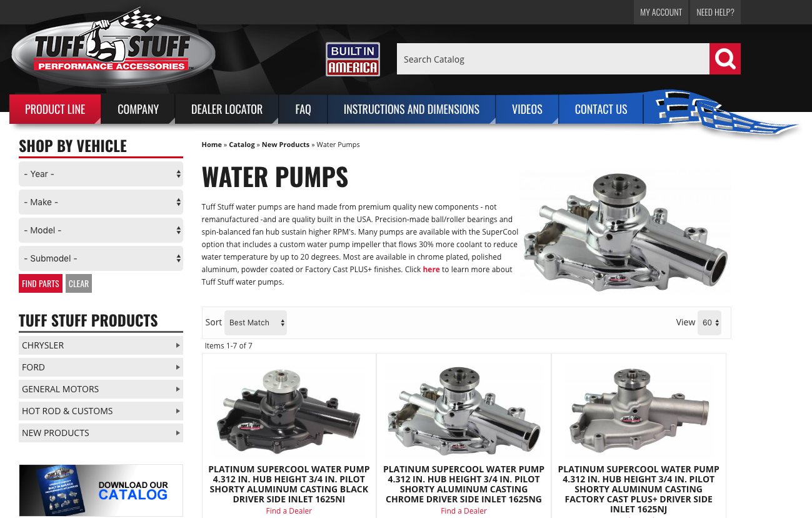This screenshot has width=812, height=518.
Task: Open the Submodel dropdown
Action: pyautogui.click(x=101, y=258)
